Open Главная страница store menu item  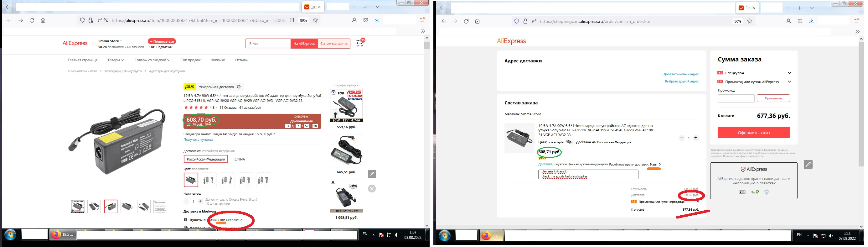coord(83,60)
